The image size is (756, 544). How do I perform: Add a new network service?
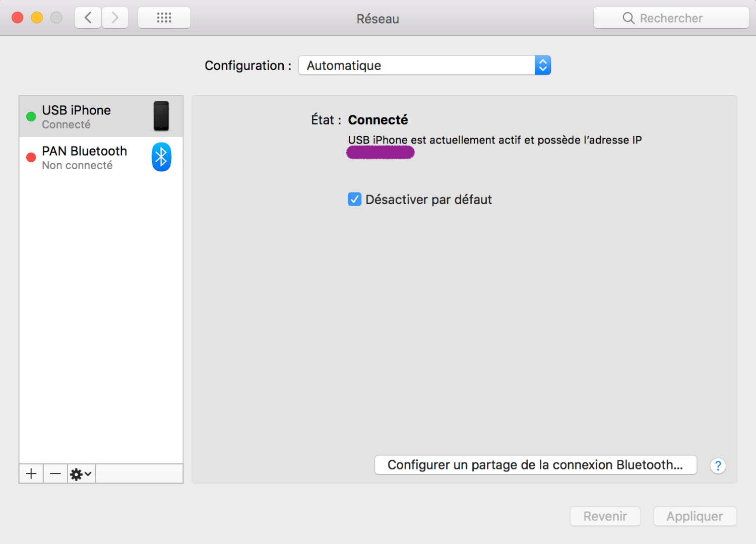coord(31,474)
